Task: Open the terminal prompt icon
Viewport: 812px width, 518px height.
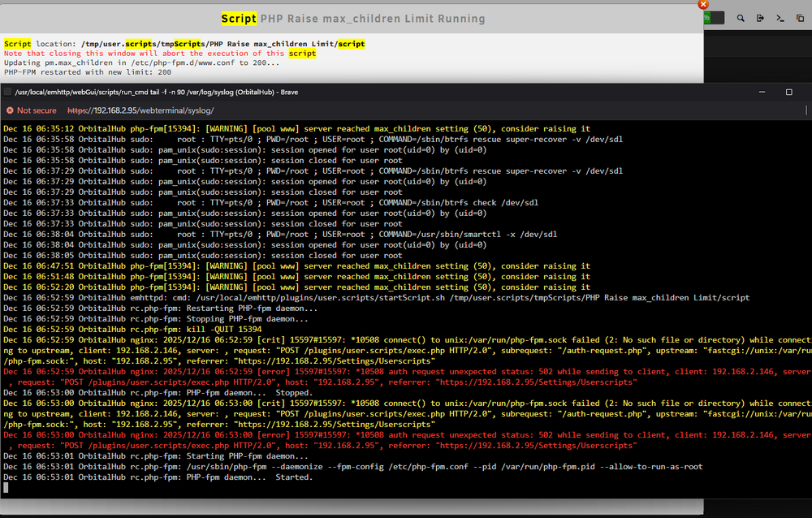Action: tap(780, 18)
